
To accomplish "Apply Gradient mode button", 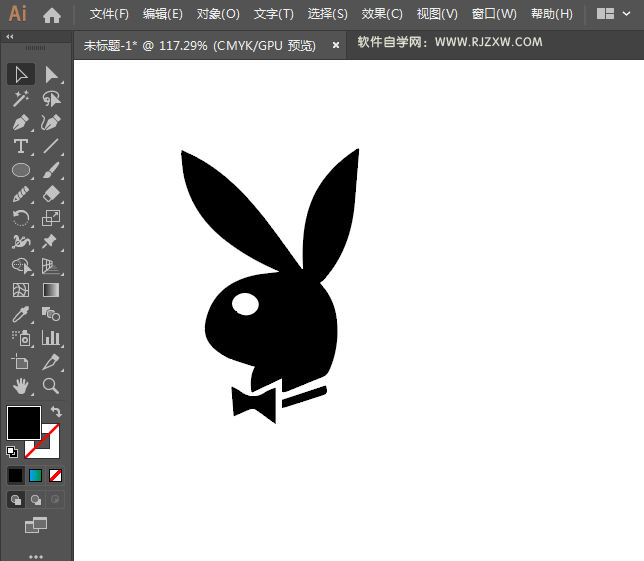I will pos(36,476).
